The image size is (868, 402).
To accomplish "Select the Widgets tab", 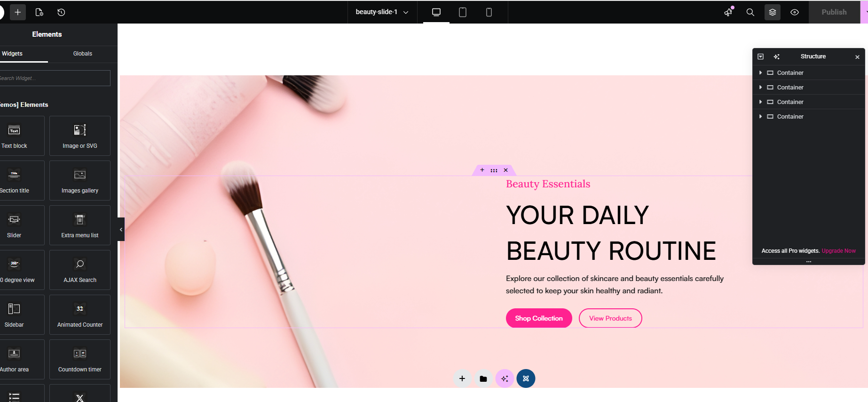I will (12, 54).
